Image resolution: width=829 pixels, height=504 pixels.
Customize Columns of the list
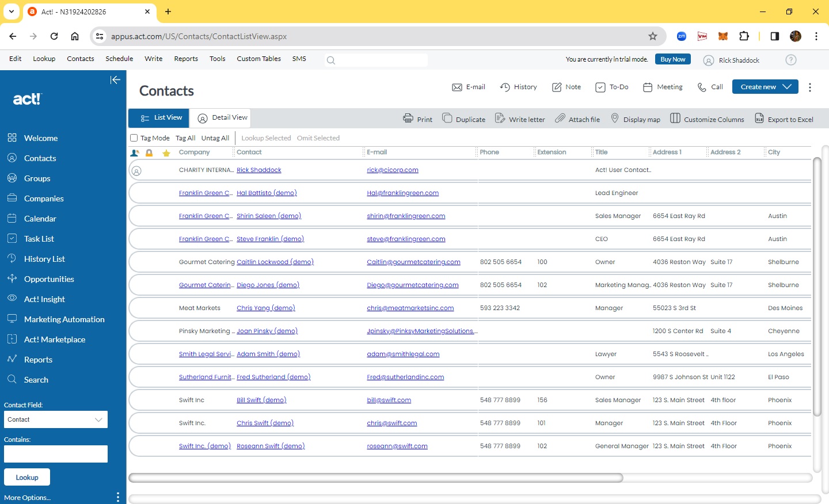tap(707, 119)
